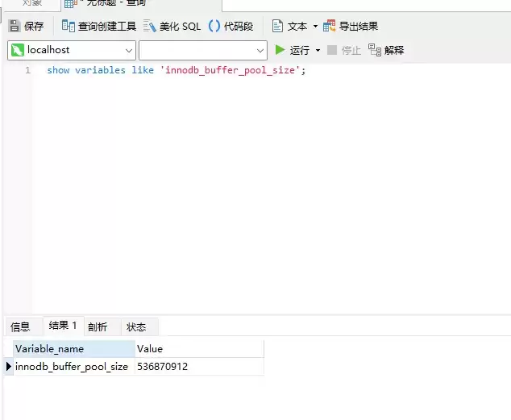
Task: Click the Save (保存) floppy disk icon
Action: coord(15,26)
